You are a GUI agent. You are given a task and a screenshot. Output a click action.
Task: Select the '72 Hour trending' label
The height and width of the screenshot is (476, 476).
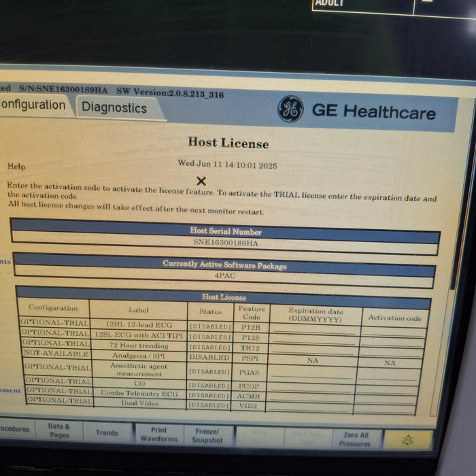[139, 345]
